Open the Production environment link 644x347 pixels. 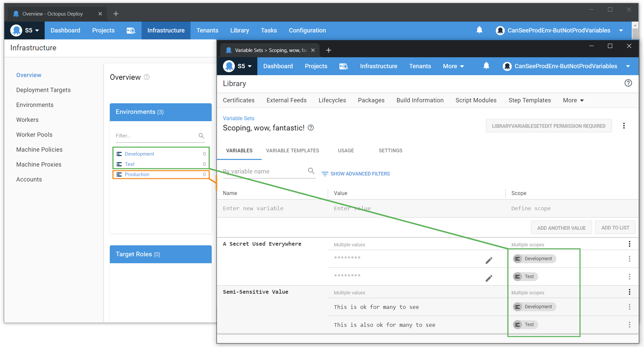pyautogui.click(x=137, y=174)
